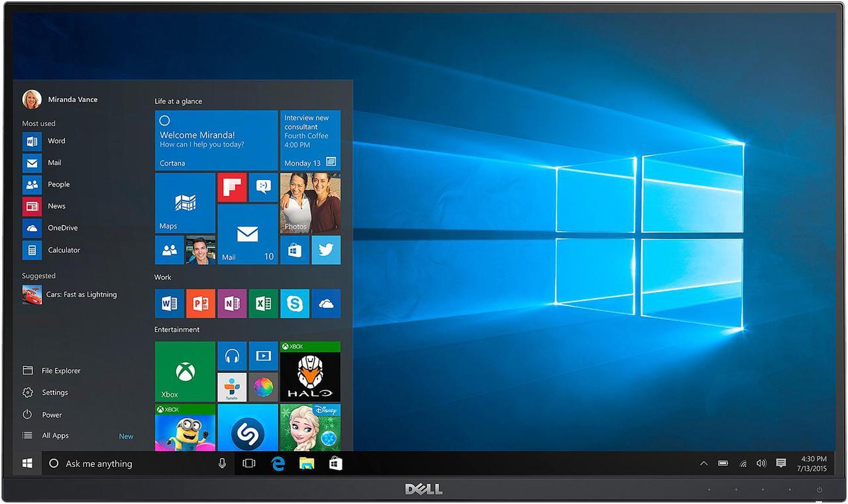Open Cortana Welcome Miranda tile
The image size is (848, 504).
click(216, 140)
